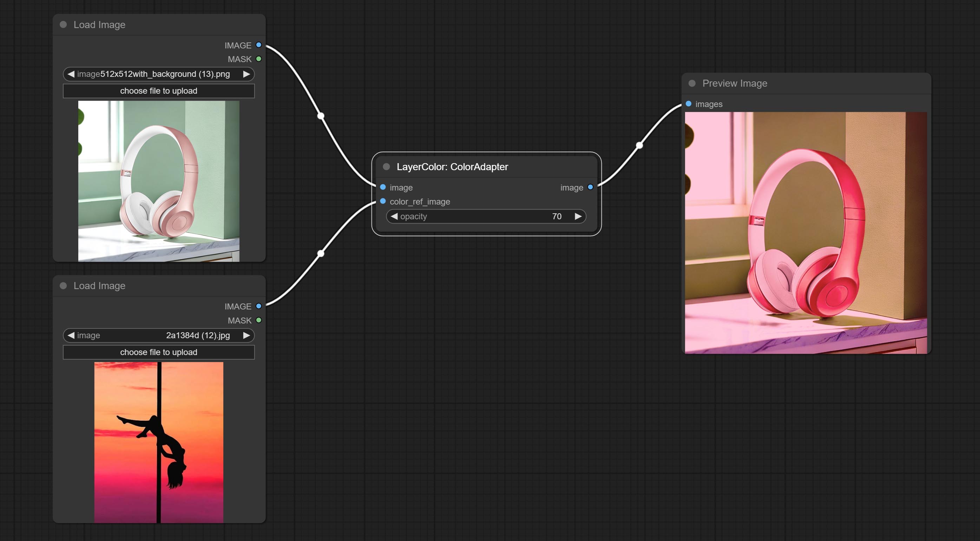This screenshot has width=980, height=541.
Task: Click top Load Image MASK output socket
Action: (x=259, y=59)
